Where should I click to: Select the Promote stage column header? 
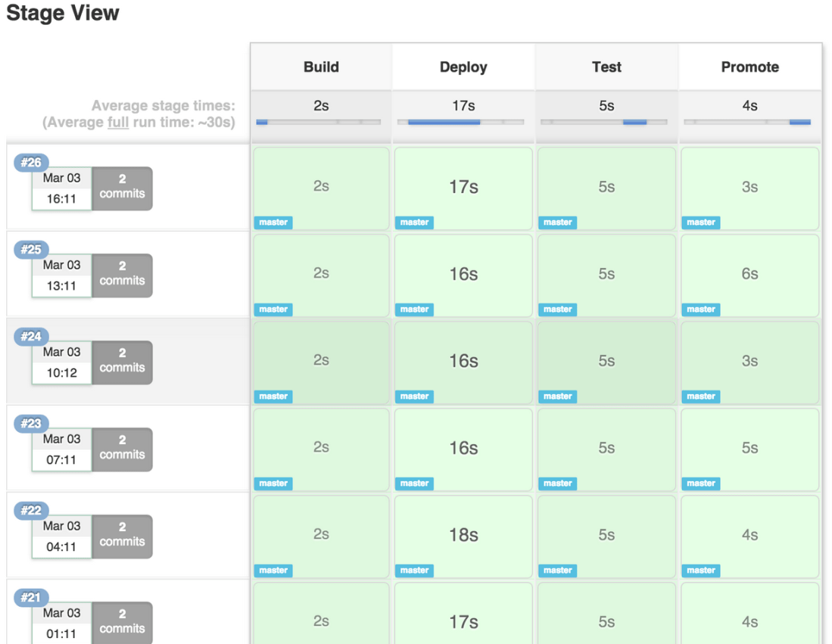[x=749, y=67]
